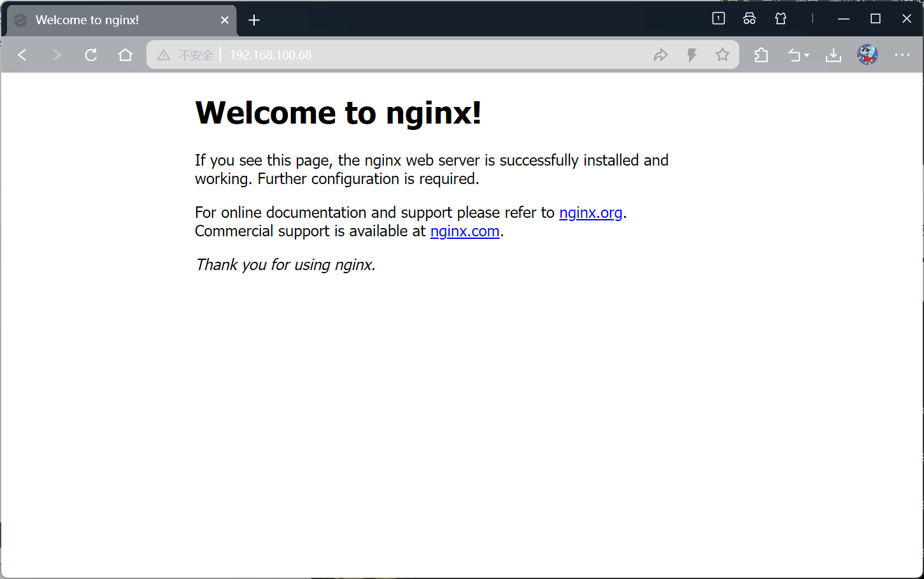The image size is (924, 579).
Task: Click the forward navigation arrow
Action: click(x=57, y=55)
